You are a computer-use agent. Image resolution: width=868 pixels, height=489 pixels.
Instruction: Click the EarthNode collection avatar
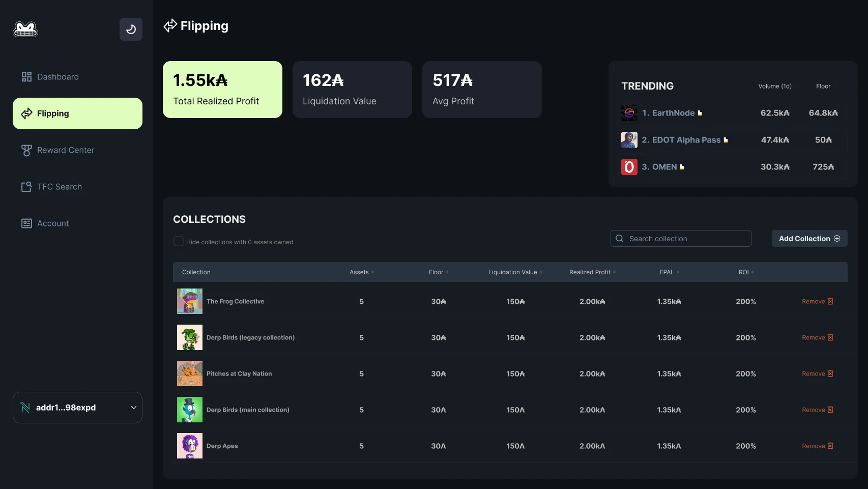tap(629, 113)
